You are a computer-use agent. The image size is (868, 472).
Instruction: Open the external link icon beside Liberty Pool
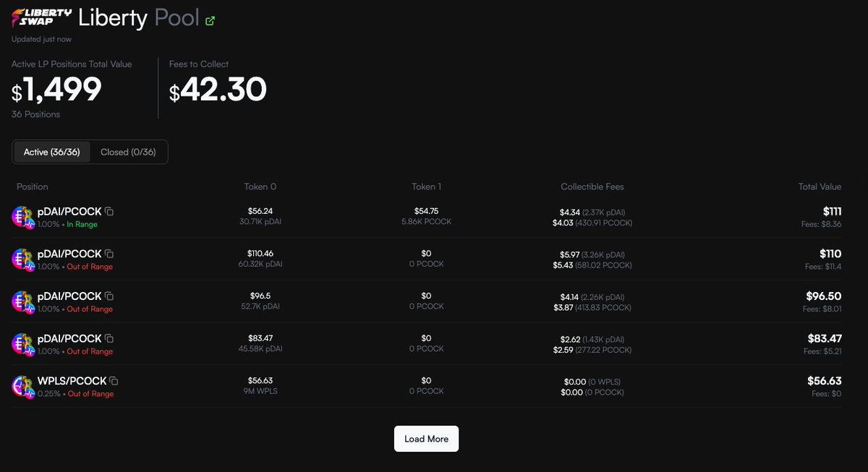[210, 20]
